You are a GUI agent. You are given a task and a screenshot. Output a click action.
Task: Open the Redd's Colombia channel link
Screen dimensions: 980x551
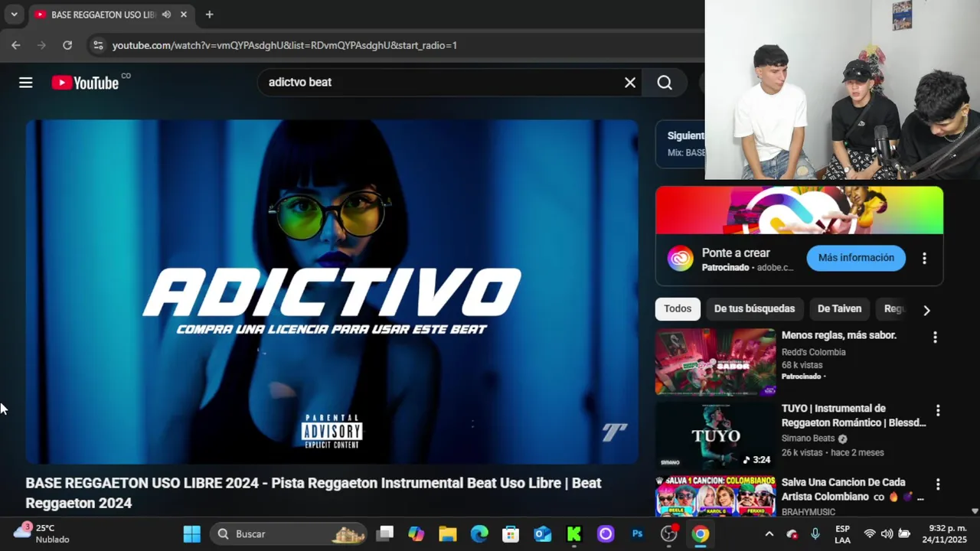pyautogui.click(x=813, y=352)
